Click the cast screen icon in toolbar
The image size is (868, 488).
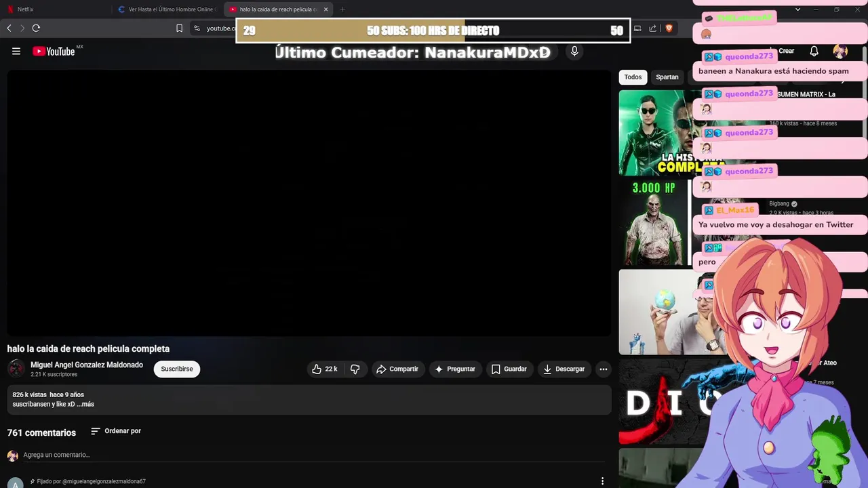pos(637,28)
